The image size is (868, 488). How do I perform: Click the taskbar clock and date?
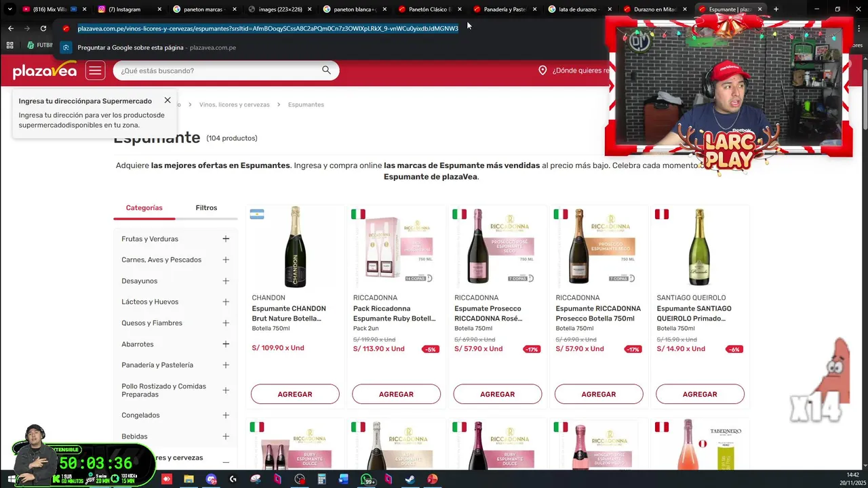pyautogui.click(x=852, y=479)
